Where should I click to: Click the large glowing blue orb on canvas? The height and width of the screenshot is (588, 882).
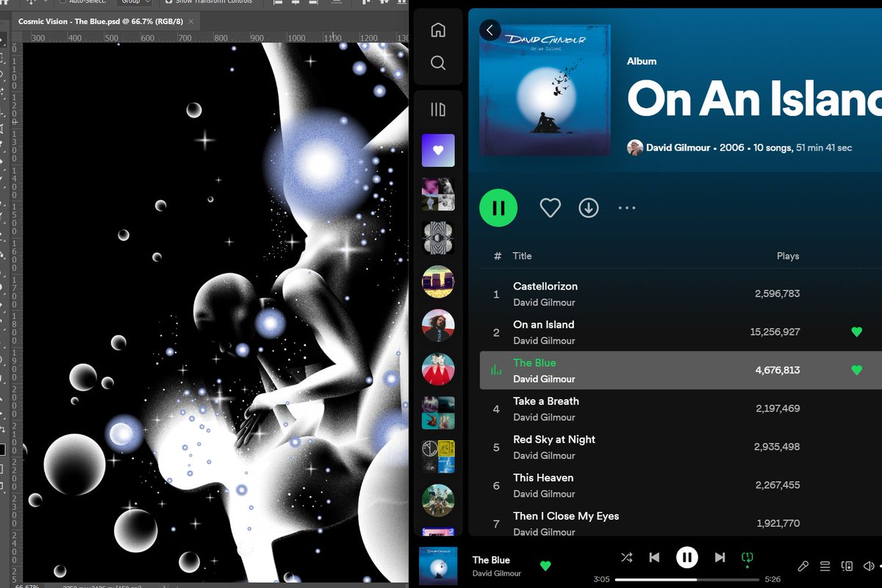[318, 163]
